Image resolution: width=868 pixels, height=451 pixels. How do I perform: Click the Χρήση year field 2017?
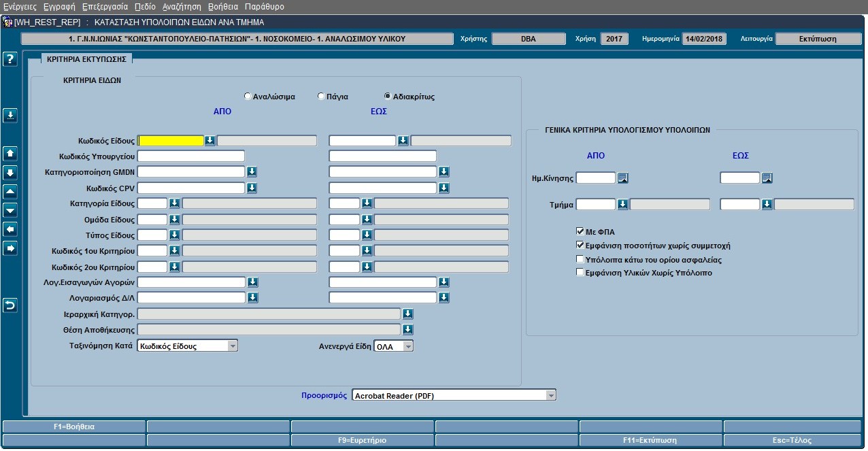coord(615,39)
